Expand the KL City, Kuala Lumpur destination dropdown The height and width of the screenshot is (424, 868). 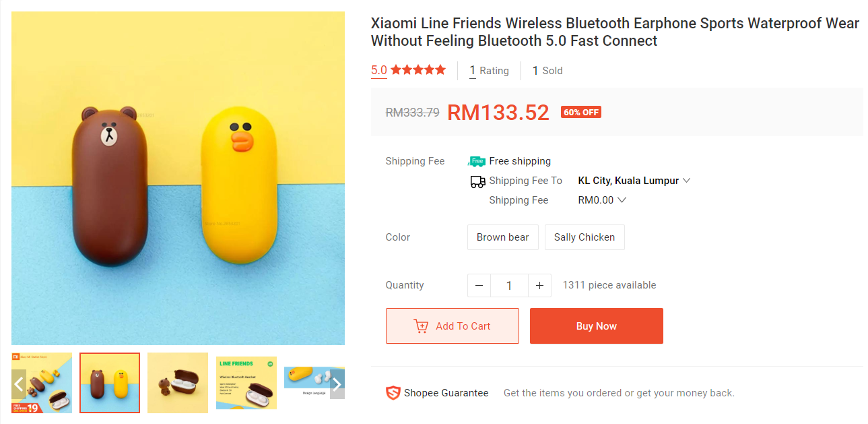tap(634, 181)
